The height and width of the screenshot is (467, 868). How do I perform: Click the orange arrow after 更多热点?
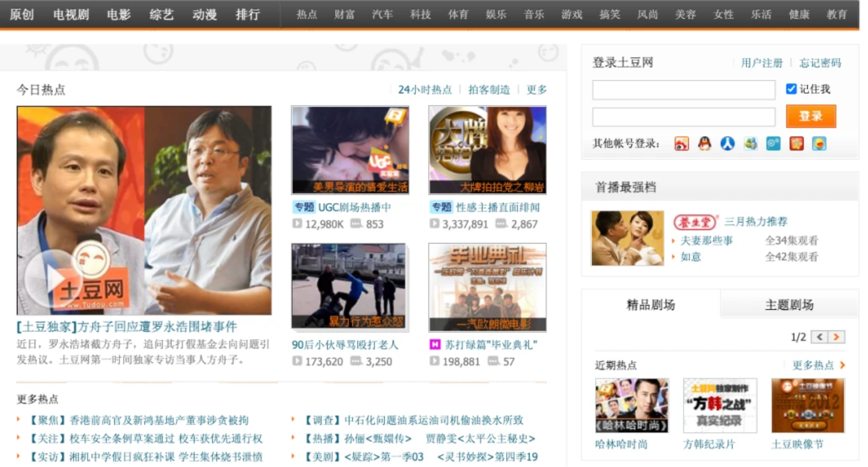(x=842, y=365)
